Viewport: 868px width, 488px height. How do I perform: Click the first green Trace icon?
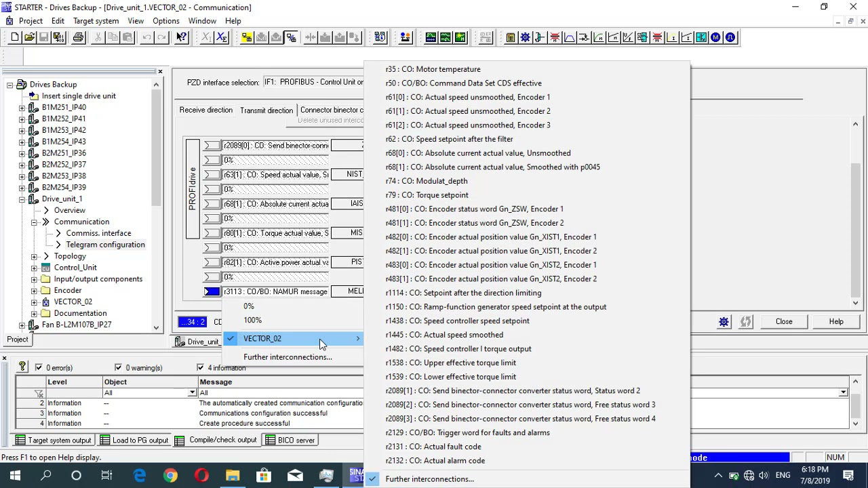pyautogui.click(x=431, y=37)
